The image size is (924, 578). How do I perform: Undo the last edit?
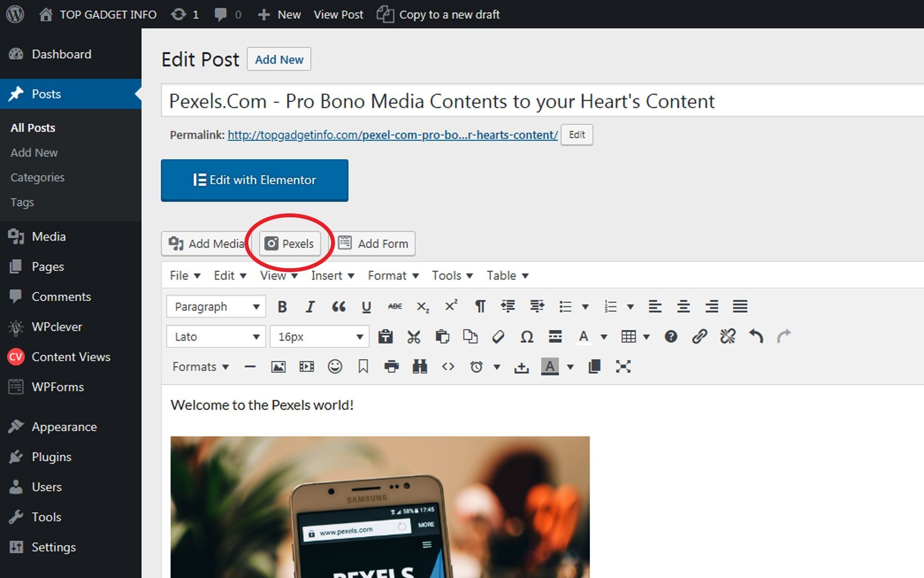click(x=756, y=337)
